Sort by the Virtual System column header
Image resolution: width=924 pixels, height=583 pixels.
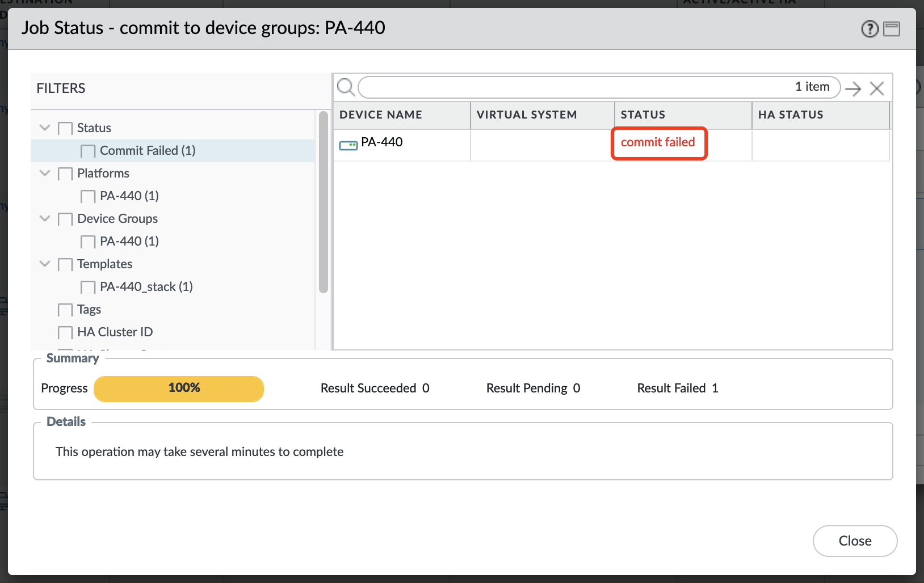pos(543,115)
